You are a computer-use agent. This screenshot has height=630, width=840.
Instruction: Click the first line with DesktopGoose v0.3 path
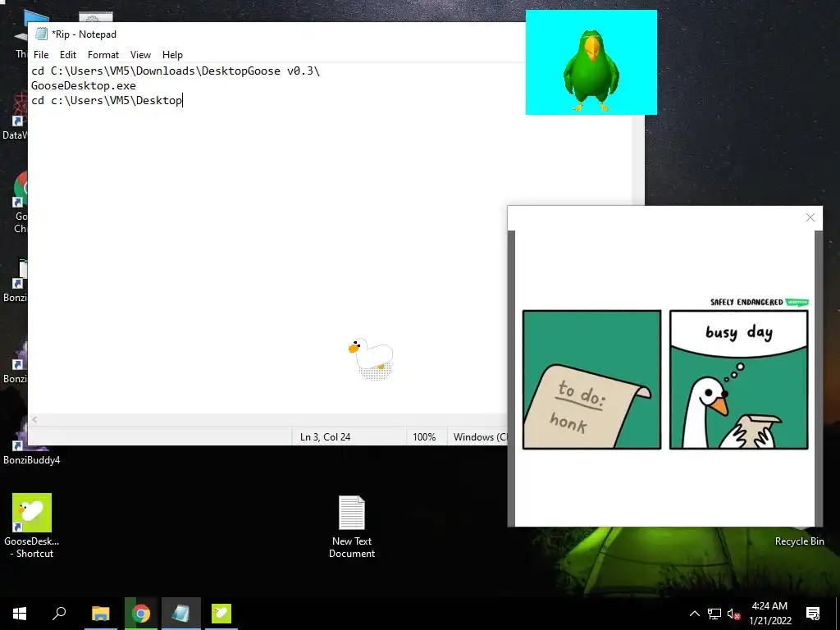[x=176, y=71]
